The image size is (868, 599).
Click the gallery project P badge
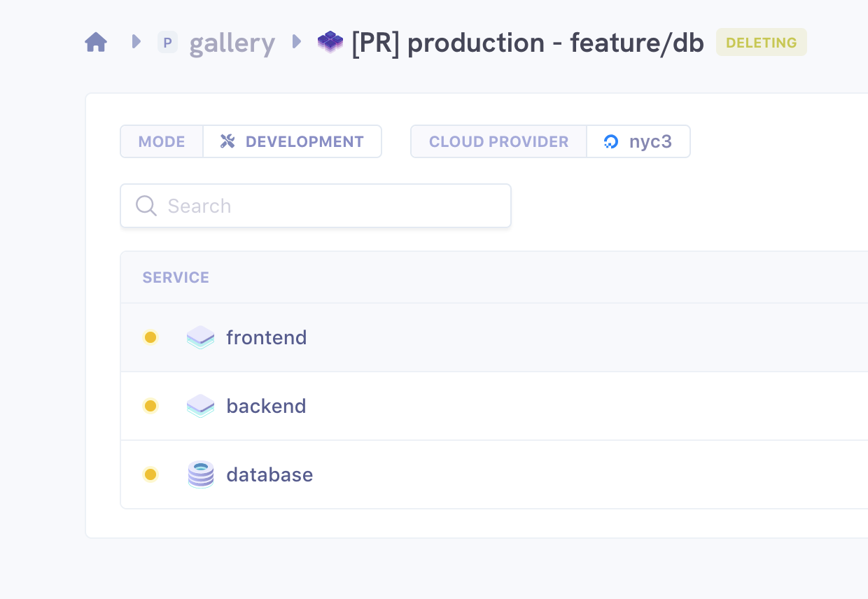pos(167,43)
